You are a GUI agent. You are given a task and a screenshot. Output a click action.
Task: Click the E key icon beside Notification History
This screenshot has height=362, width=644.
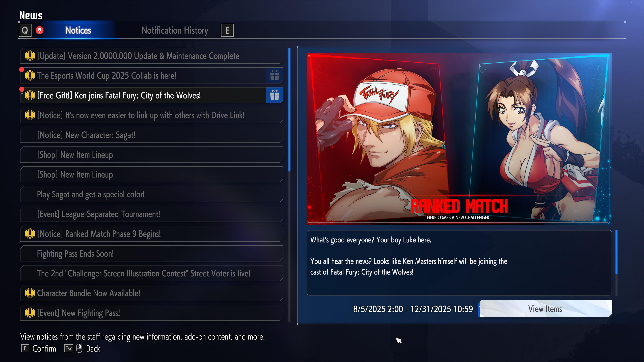tap(227, 30)
